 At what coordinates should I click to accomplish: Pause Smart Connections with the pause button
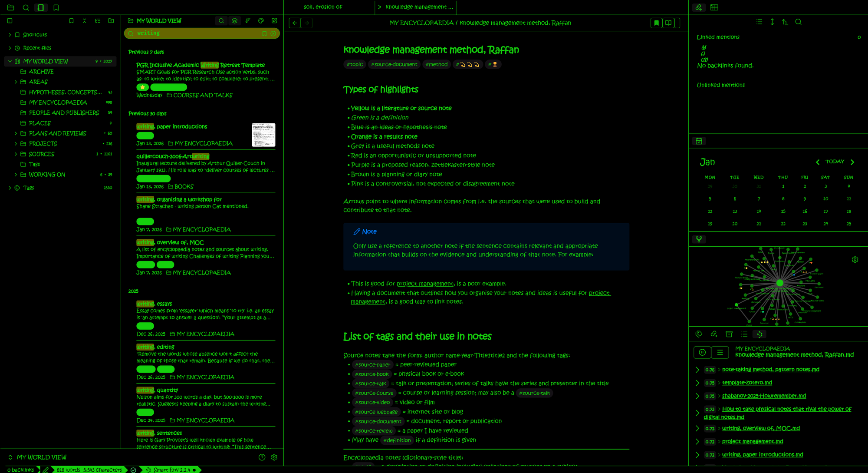coord(702,352)
